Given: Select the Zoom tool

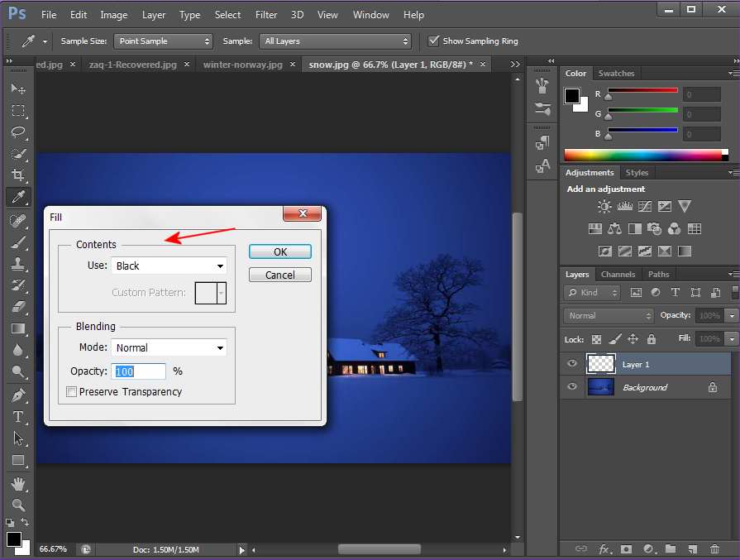Looking at the screenshot, I should click(17, 505).
